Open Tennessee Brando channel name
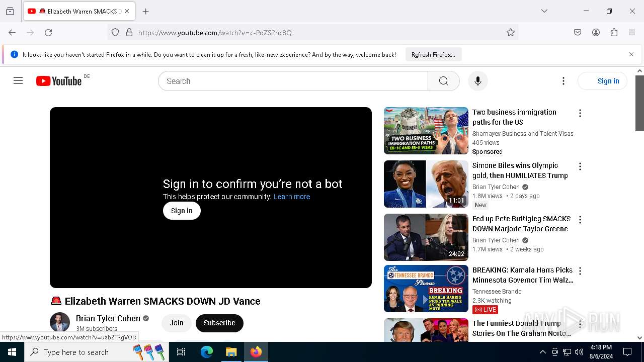This screenshot has height=362, width=644. (497, 292)
